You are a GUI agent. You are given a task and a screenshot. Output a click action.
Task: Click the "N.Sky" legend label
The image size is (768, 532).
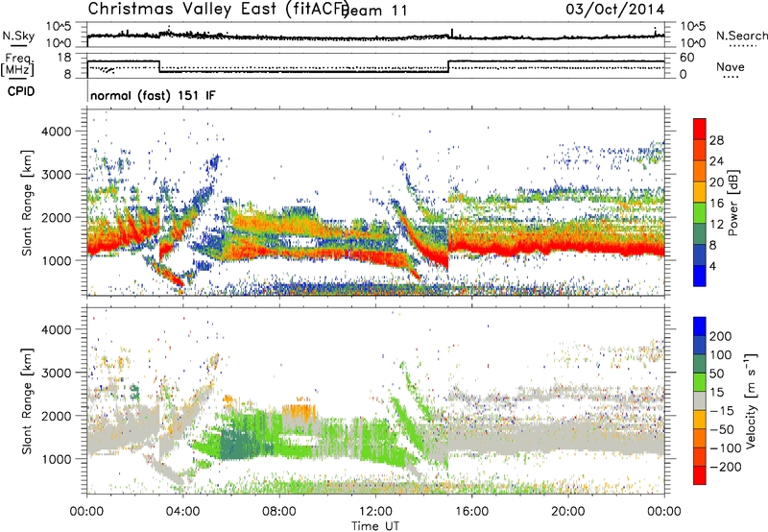coord(18,36)
